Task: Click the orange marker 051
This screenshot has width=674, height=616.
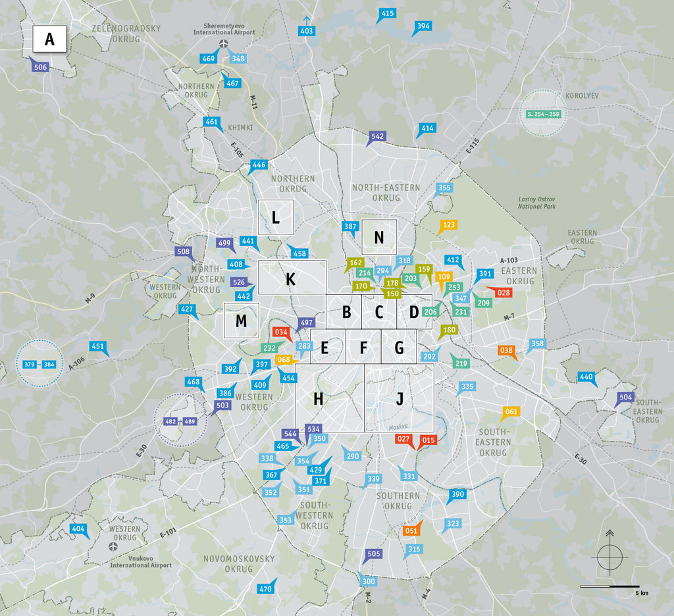Action: [x=411, y=530]
